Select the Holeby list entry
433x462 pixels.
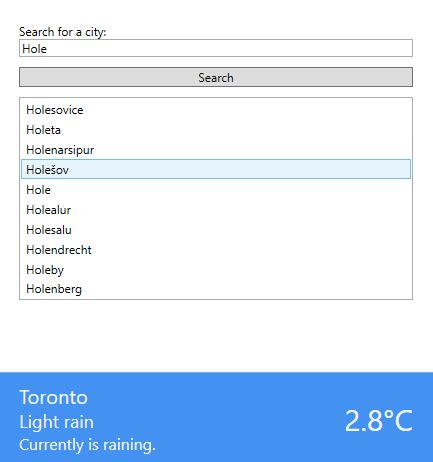[x=216, y=270]
